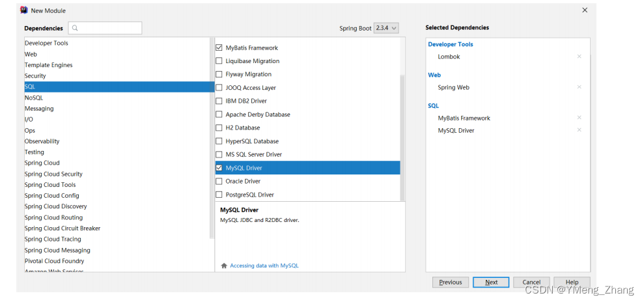Remove Lombok from selected dependencies
This screenshot has width=644, height=302.
tap(579, 57)
